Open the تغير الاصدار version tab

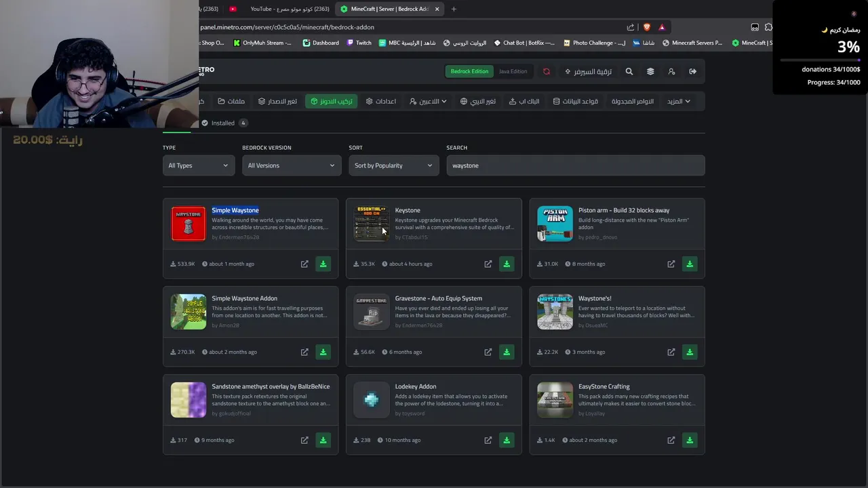277,101
